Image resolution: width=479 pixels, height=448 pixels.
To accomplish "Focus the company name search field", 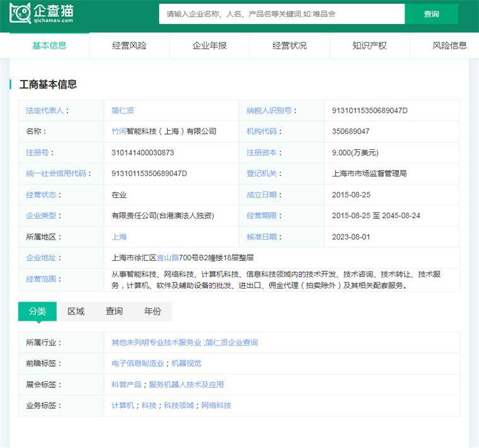I will click(282, 14).
